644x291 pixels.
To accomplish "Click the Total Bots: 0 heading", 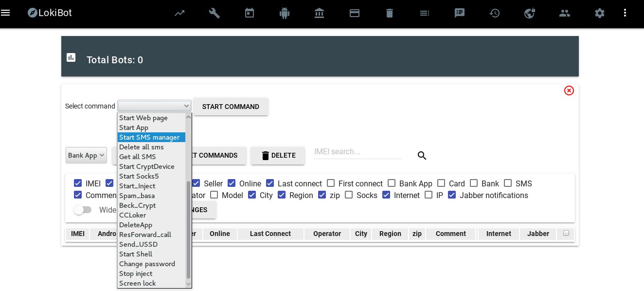I will click(115, 60).
